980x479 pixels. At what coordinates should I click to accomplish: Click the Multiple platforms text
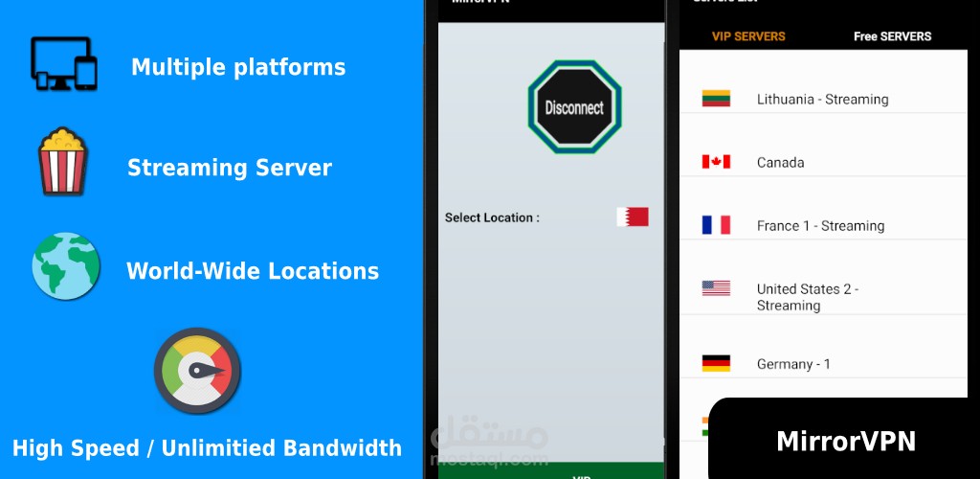238,67
